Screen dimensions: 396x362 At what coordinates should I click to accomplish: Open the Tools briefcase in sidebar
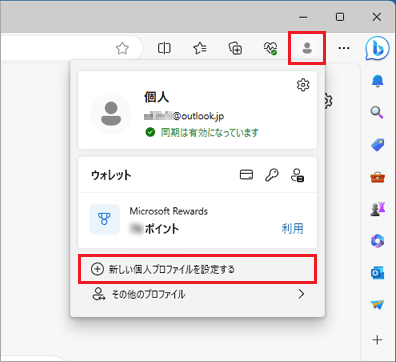coord(377,177)
